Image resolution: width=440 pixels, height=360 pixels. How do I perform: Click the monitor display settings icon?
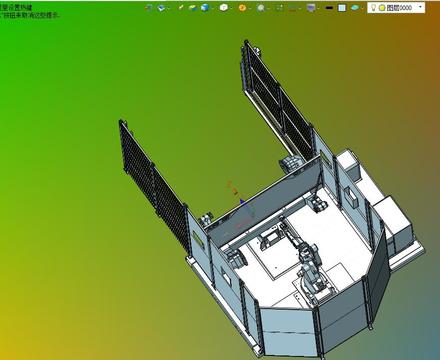(311, 8)
